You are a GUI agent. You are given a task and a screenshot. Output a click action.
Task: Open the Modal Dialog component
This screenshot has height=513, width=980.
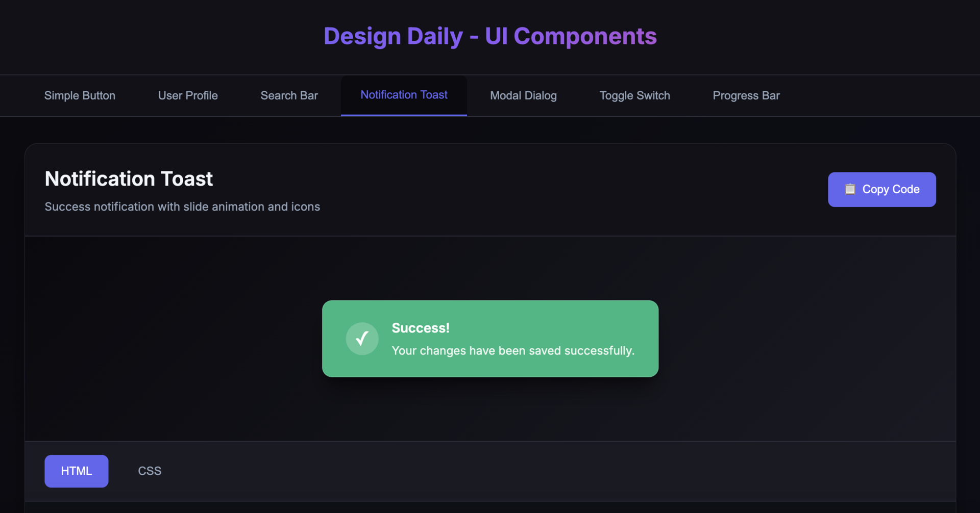[523, 95]
